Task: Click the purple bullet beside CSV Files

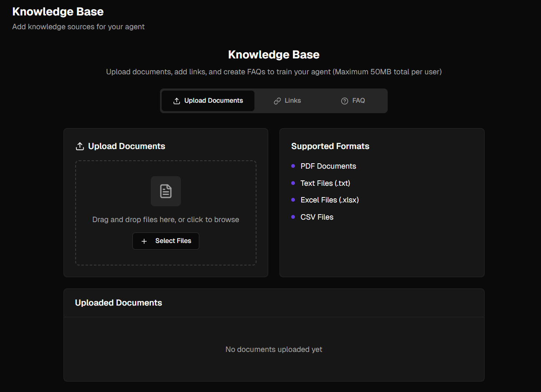Action: [x=292, y=217]
